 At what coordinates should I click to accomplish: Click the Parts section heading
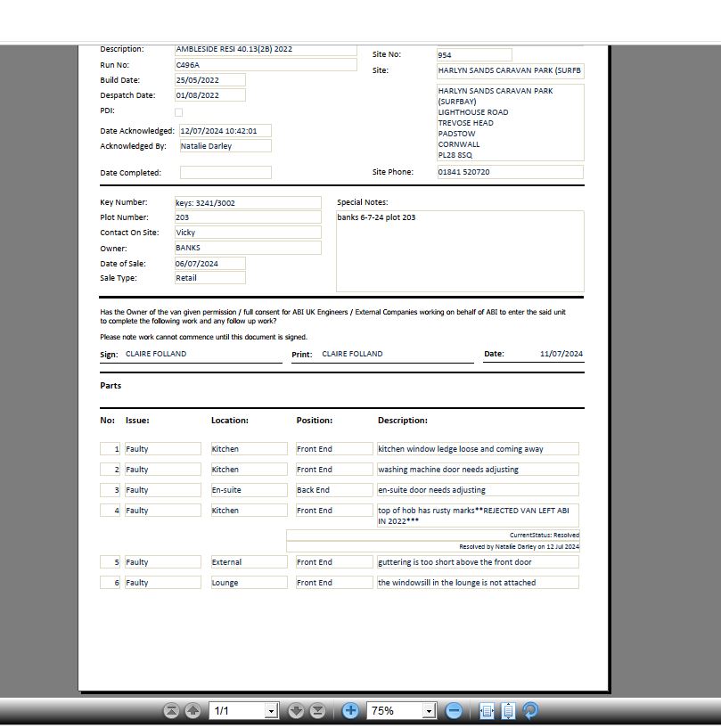[111, 385]
